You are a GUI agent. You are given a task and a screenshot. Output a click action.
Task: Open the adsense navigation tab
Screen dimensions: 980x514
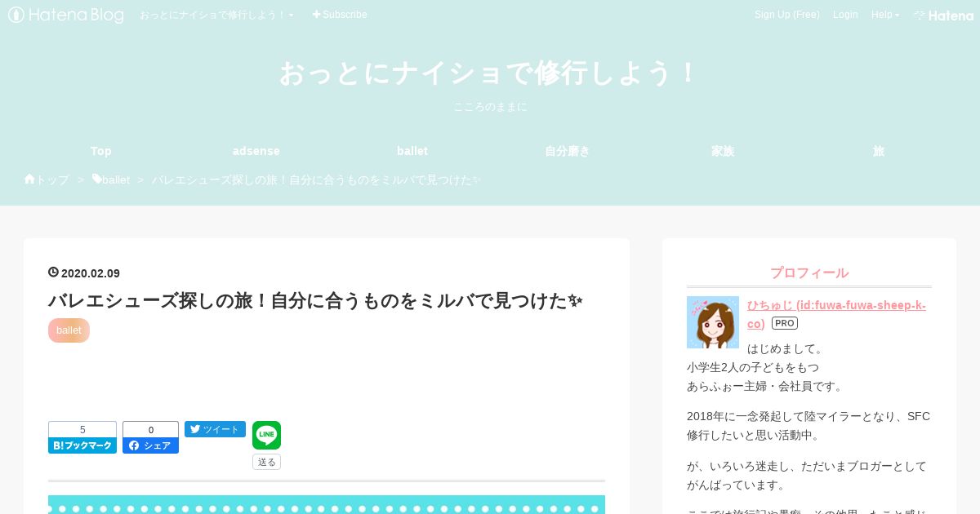tap(256, 151)
